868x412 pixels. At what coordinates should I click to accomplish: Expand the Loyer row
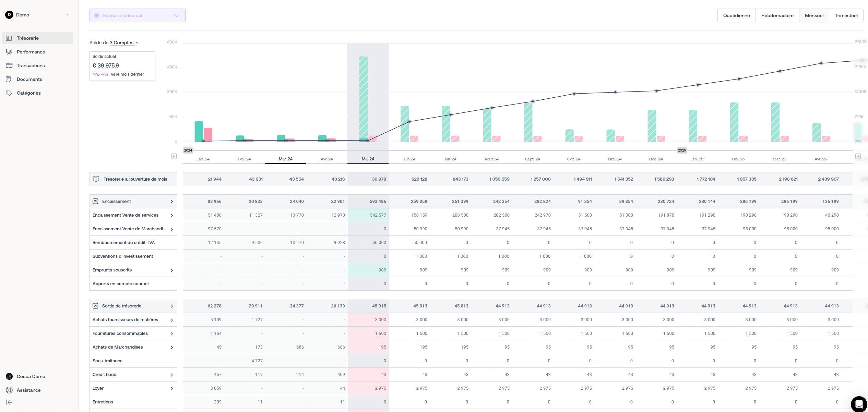tap(172, 389)
